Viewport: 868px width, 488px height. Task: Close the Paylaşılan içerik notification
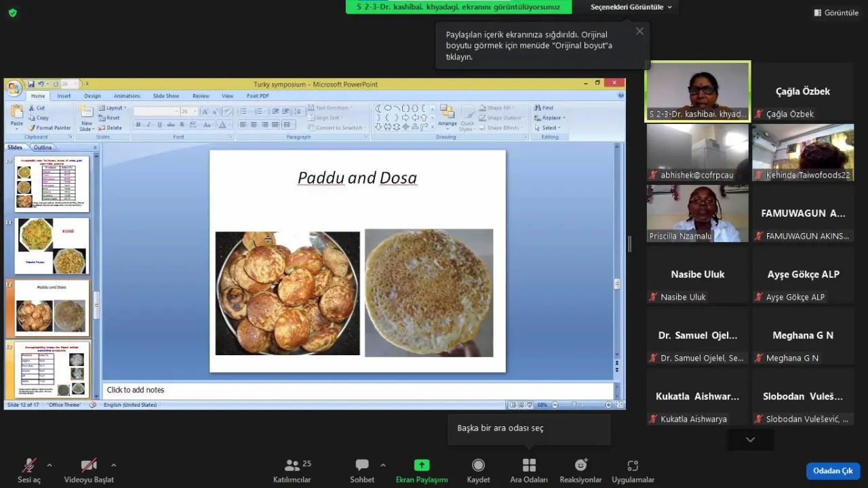pos(639,31)
